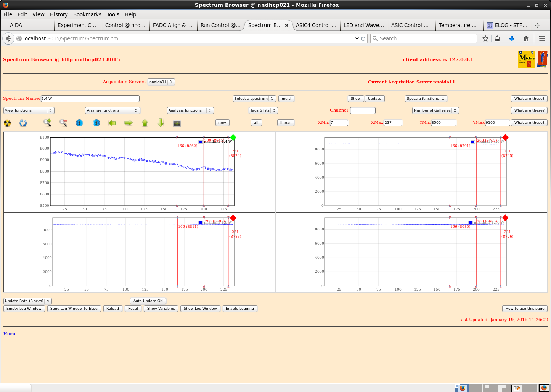551x392 pixels.
Task: Click the green down arrow icon
Action: click(x=161, y=123)
